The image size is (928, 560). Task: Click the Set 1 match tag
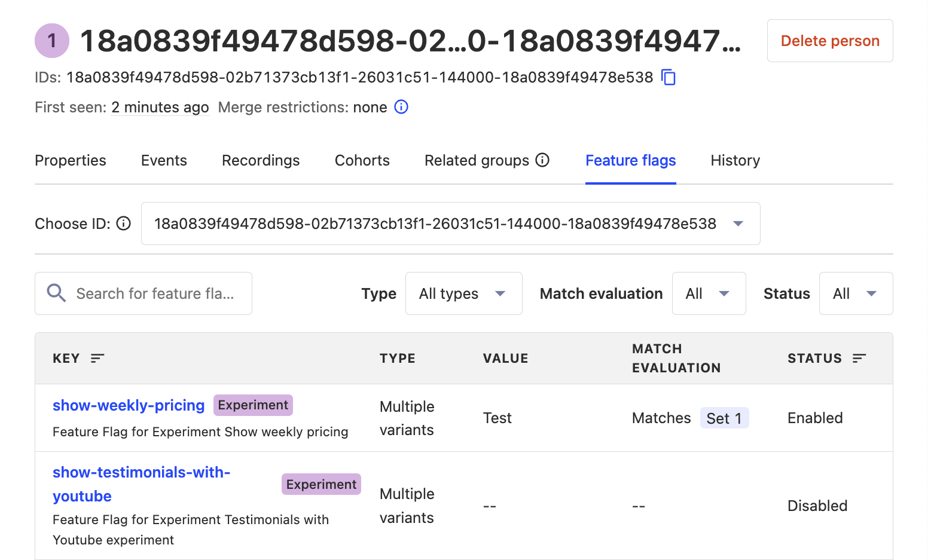click(x=724, y=418)
